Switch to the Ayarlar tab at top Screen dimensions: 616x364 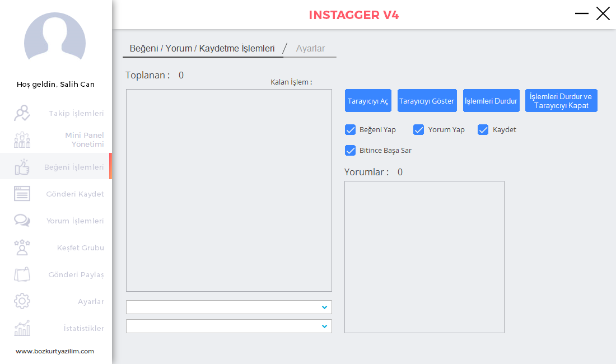(x=310, y=48)
